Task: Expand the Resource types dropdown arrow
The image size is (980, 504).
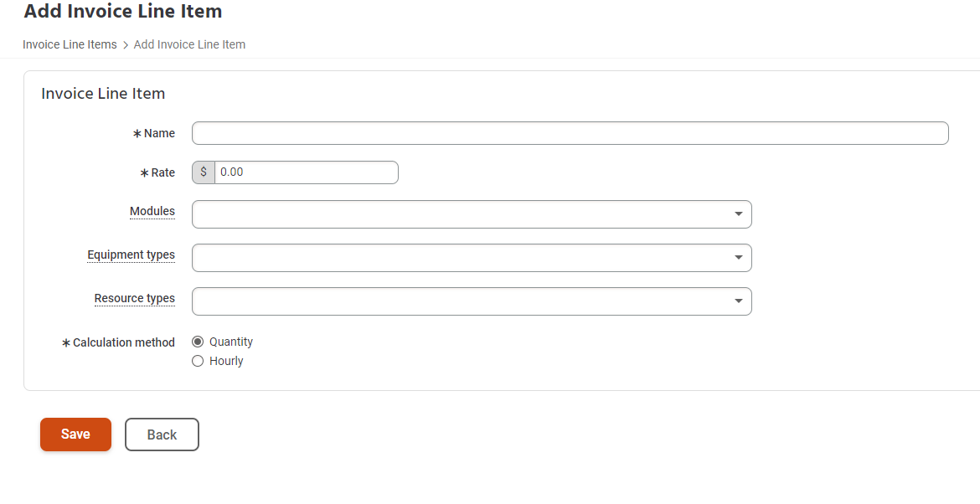Action: coord(738,301)
